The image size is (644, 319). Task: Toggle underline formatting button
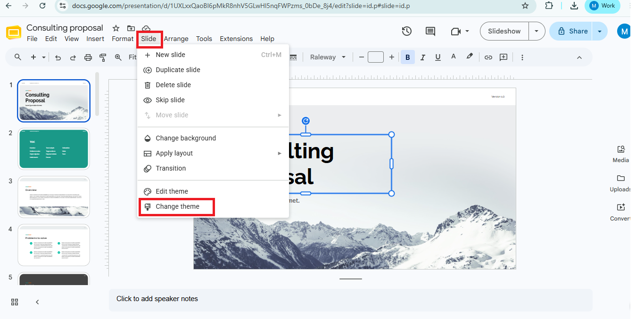coord(438,57)
